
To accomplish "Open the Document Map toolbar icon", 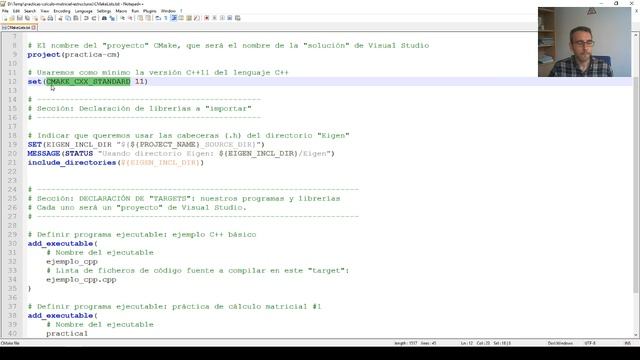I will (x=189, y=18).
